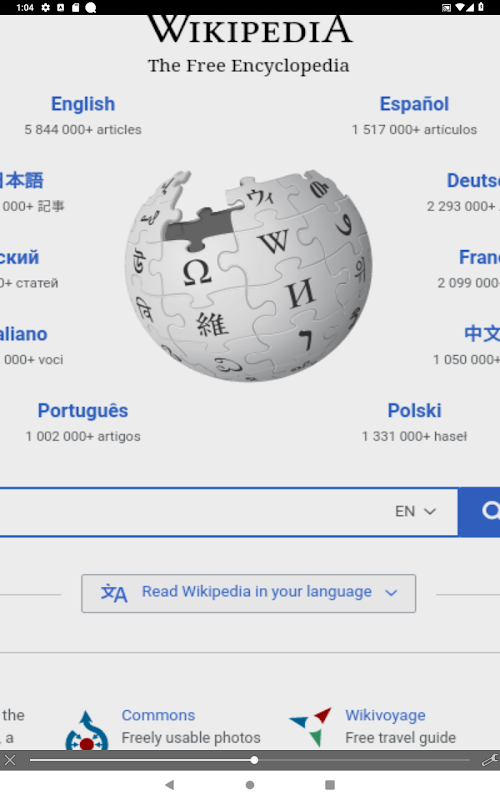Open the Español Wikipedia link
Image resolution: width=500 pixels, height=800 pixels.
tap(414, 104)
